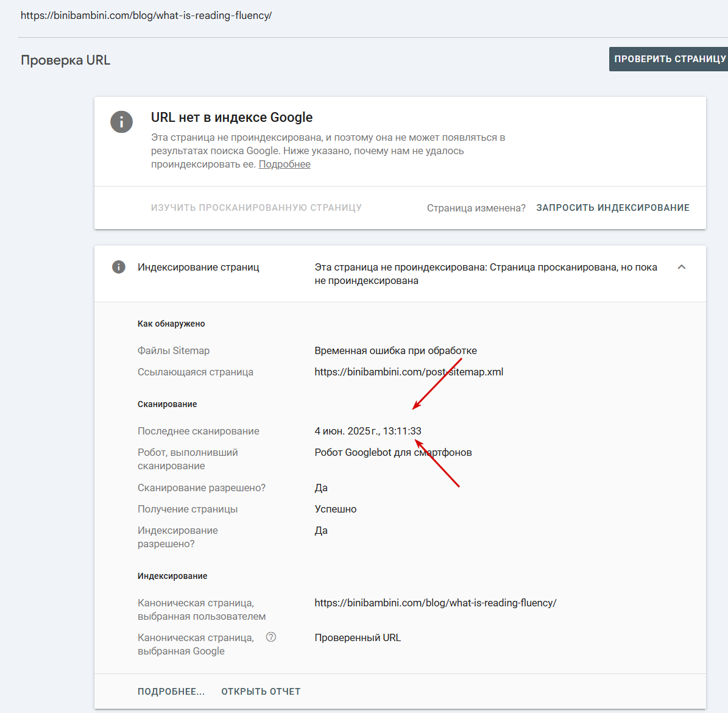Collapse the 'Индексирование страниц' section chevron
The height and width of the screenshot is (713, 728).
pos(682,267)
